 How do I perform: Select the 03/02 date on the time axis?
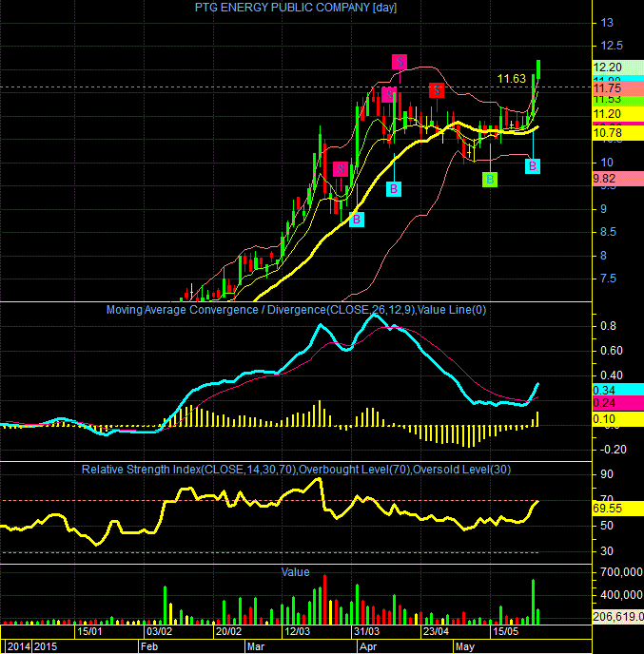pyautogui.click(x=159, y=631)
